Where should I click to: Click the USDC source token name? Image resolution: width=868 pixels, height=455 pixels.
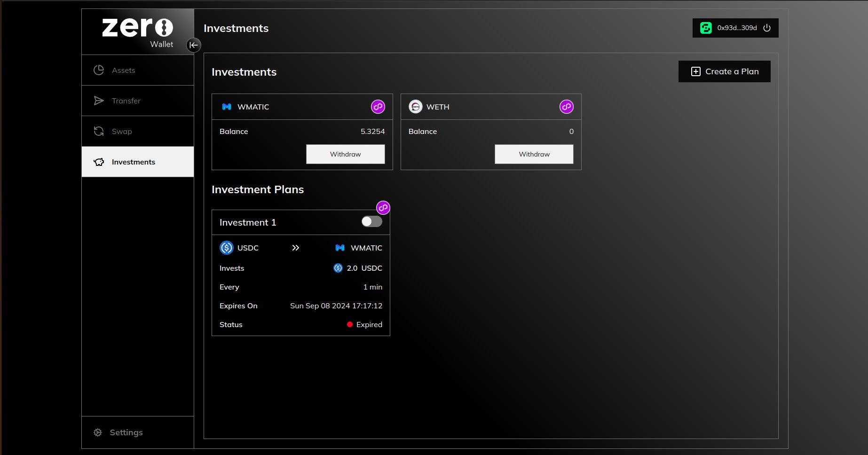248,248
